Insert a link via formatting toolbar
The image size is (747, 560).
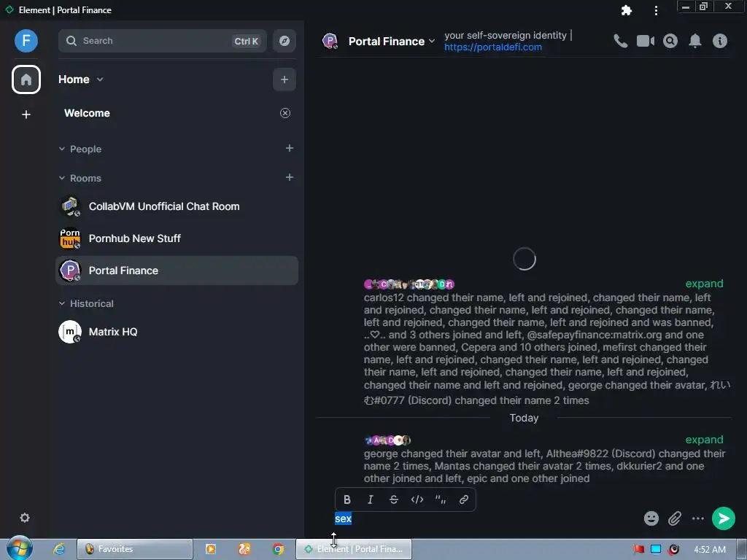[463, 499]
